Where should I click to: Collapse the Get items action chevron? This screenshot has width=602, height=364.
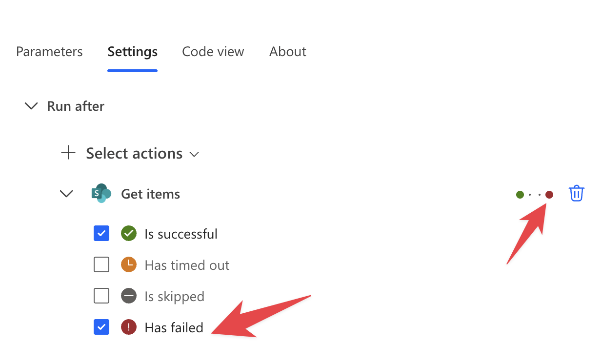click(x=66, y=194)
